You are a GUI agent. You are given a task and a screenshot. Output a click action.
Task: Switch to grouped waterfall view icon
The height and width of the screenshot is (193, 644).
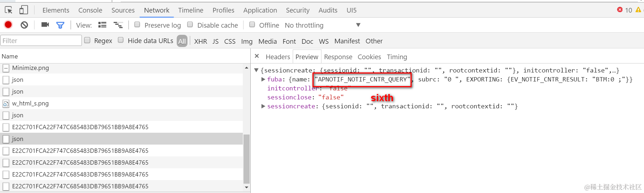(x=118, y=25)
